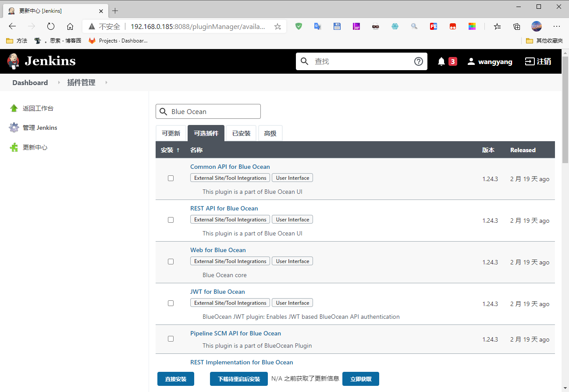Open the collections icon in toolbar

(x=517, y=26)
